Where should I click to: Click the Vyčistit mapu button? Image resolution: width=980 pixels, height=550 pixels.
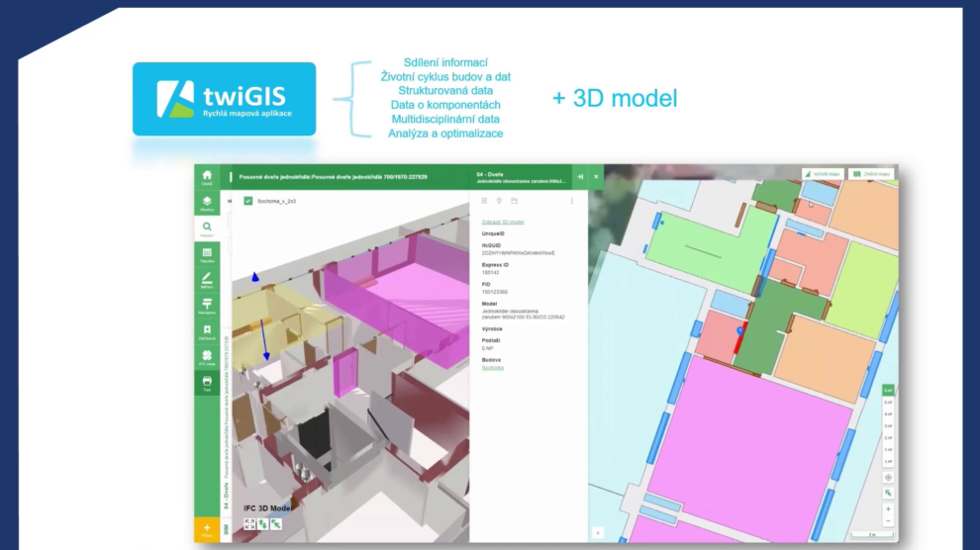click(823, 174)
